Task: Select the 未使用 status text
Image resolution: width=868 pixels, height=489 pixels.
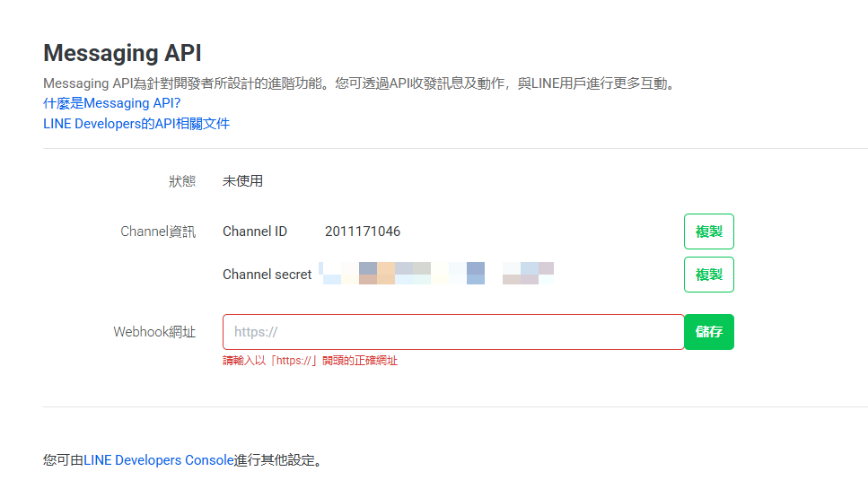Action: (x=242, y=181)
